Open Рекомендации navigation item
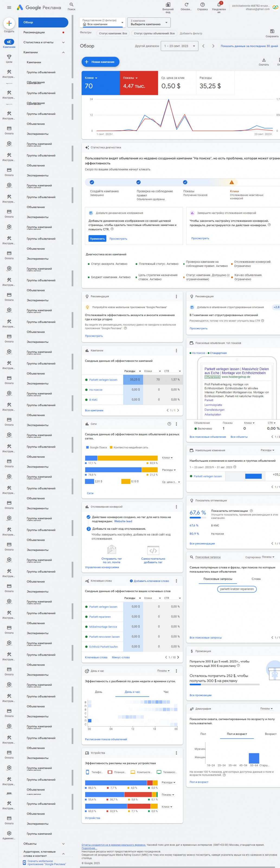The width and height of the screenshot is (280, 868). (43, 32)
